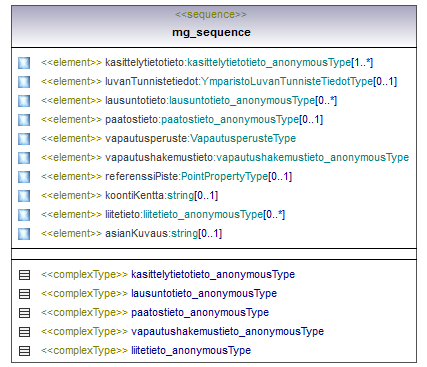
Task: Select YmparistoLuvanTunnisteTiedotType type name
Action: tap(287, 81)
